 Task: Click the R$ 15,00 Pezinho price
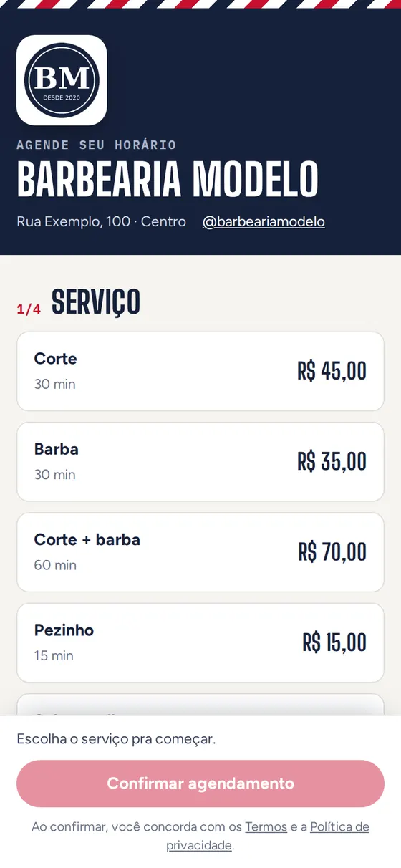point(334,642)
